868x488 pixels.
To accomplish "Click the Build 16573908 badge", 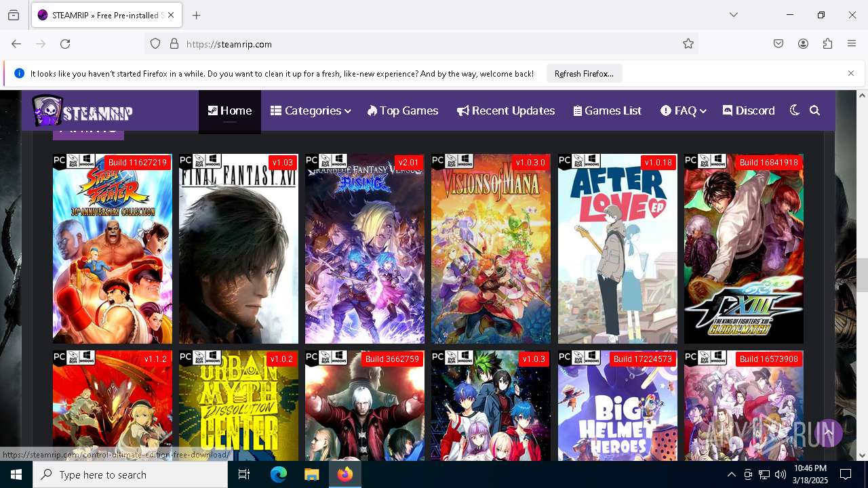I will coord(769,359).
